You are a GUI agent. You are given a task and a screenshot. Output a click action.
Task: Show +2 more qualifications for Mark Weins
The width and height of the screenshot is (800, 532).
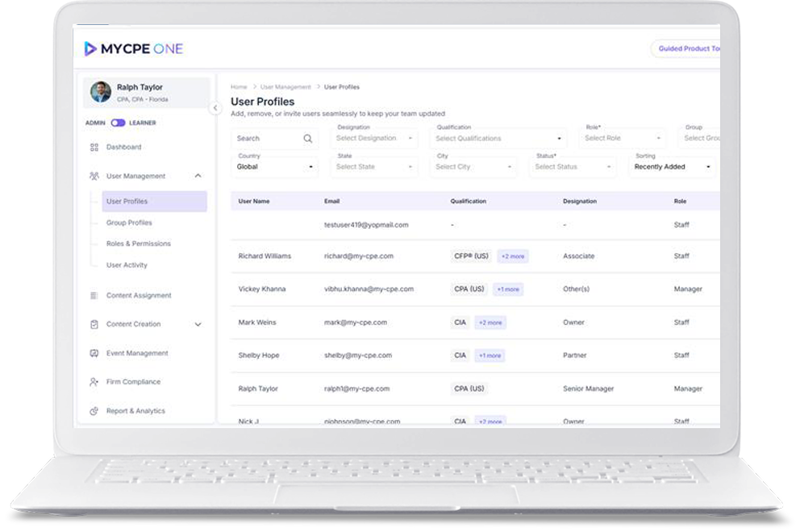click(490, 323)
